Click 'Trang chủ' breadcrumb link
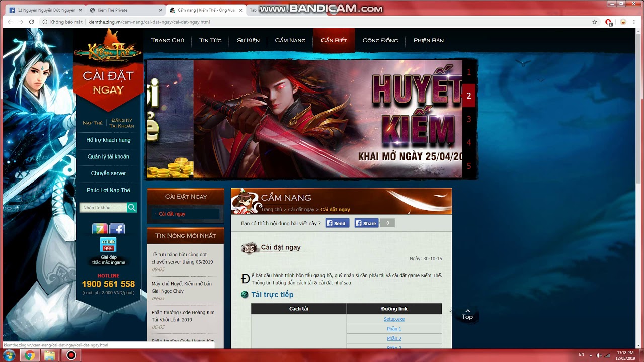Viewport: 644px width, 362px height. [x=271, y=210]
